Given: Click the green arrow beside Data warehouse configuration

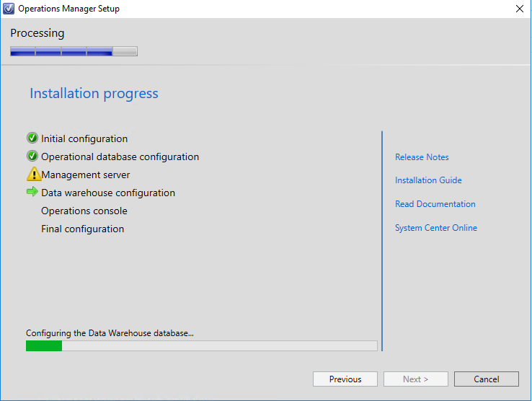Looking at the screenshot, I should pos(32,192).
